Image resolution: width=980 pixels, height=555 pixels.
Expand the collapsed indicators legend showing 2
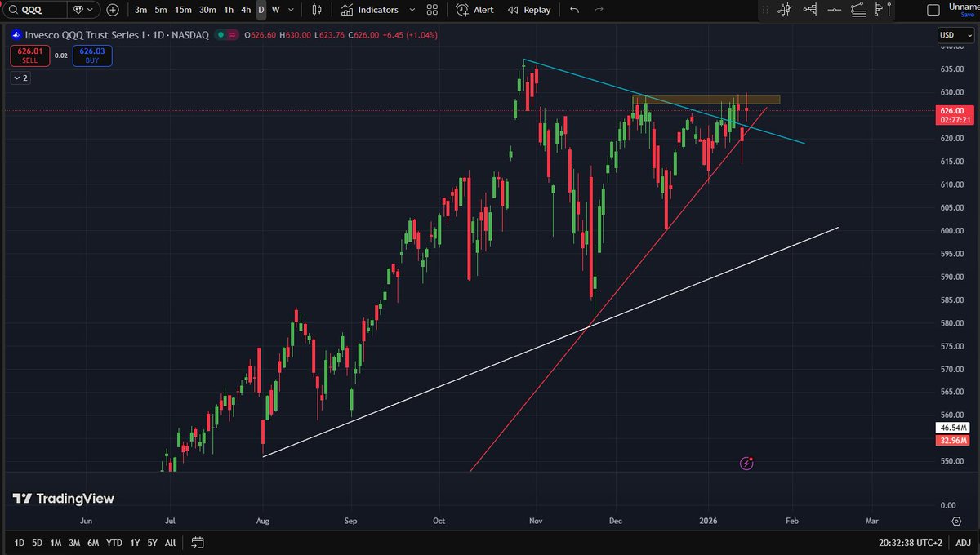(20, 78)
